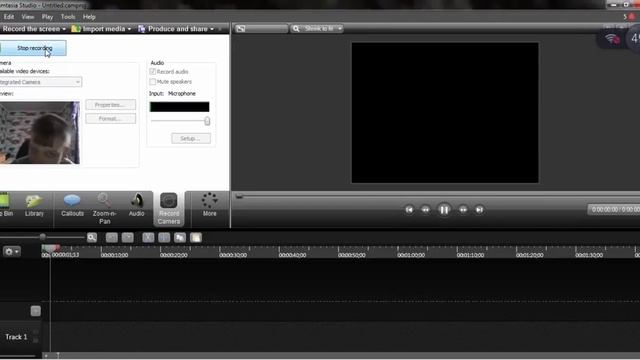Open the Integrated Camera device dropdown
Image resolution: width=640 pixels, height=360 pixels.
40,82
